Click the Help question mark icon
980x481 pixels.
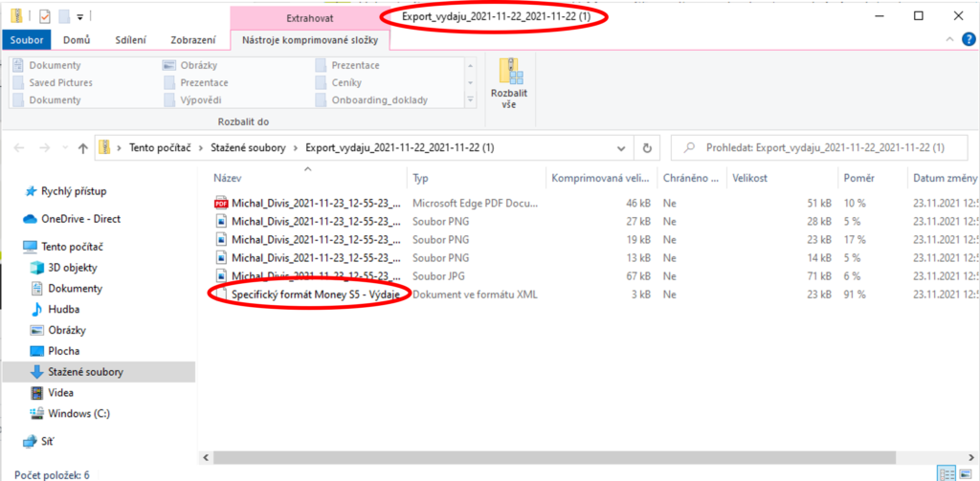(968, 39)
